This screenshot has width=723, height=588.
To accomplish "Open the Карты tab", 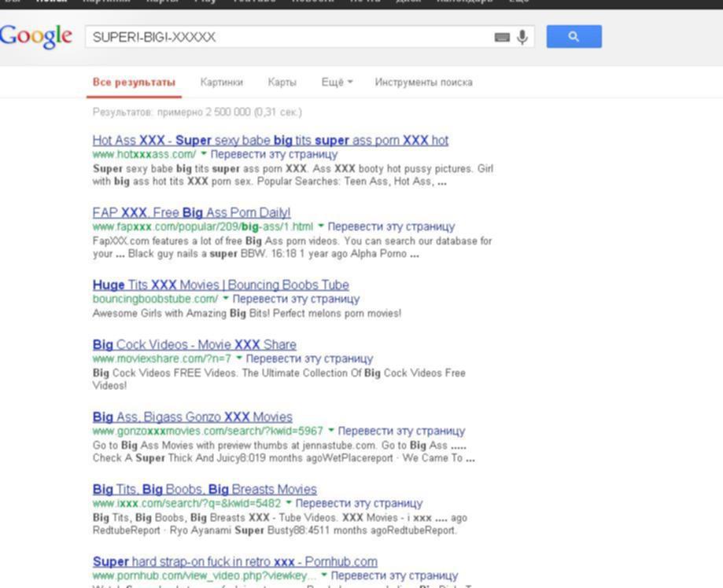I will pyautogui.click(x=282, y=83).
